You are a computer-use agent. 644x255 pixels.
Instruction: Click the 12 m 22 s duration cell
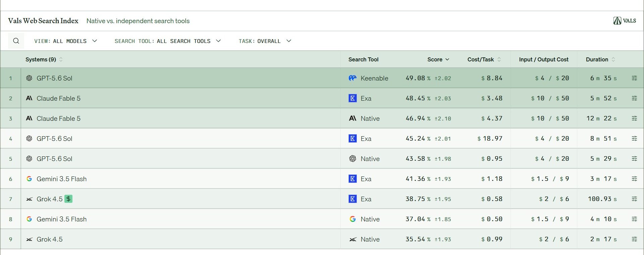(x=601, y=118)
